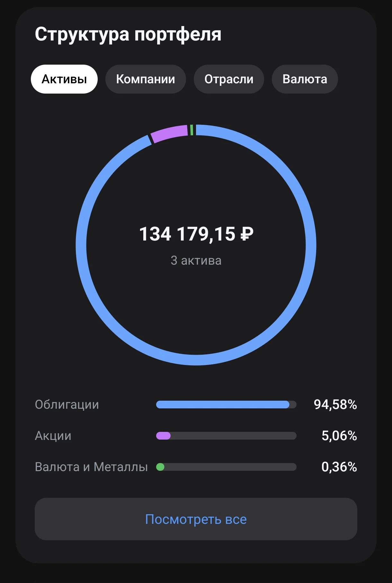The height and width of the screenshot is (583, 392).
Task: Click the 3 актива caption
Action: pos(196,260)
